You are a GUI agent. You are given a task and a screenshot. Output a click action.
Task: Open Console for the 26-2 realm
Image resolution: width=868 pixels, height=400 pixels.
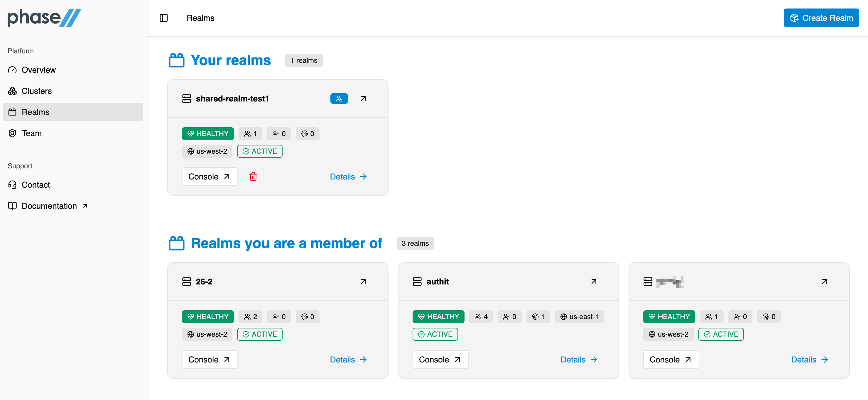[209, 360]
